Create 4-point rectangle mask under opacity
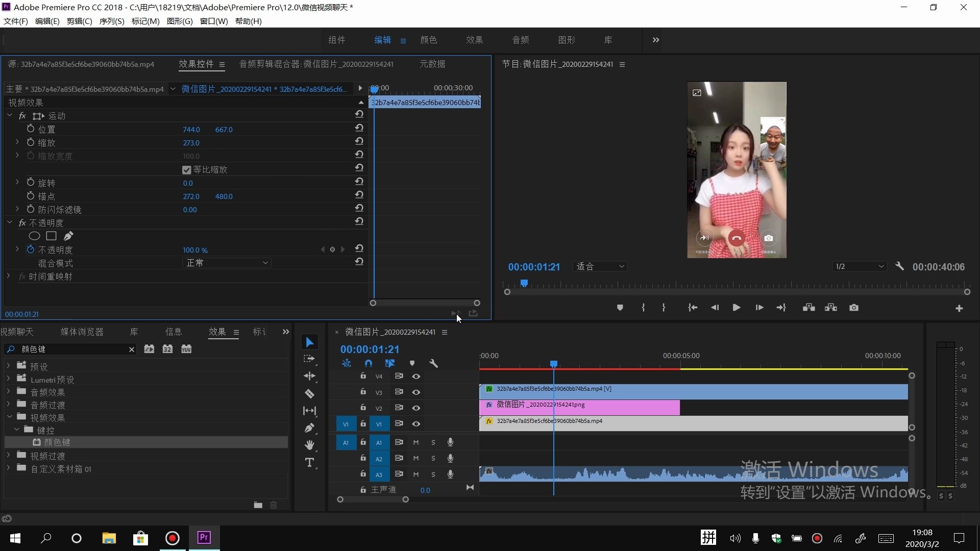 point(51,236)
